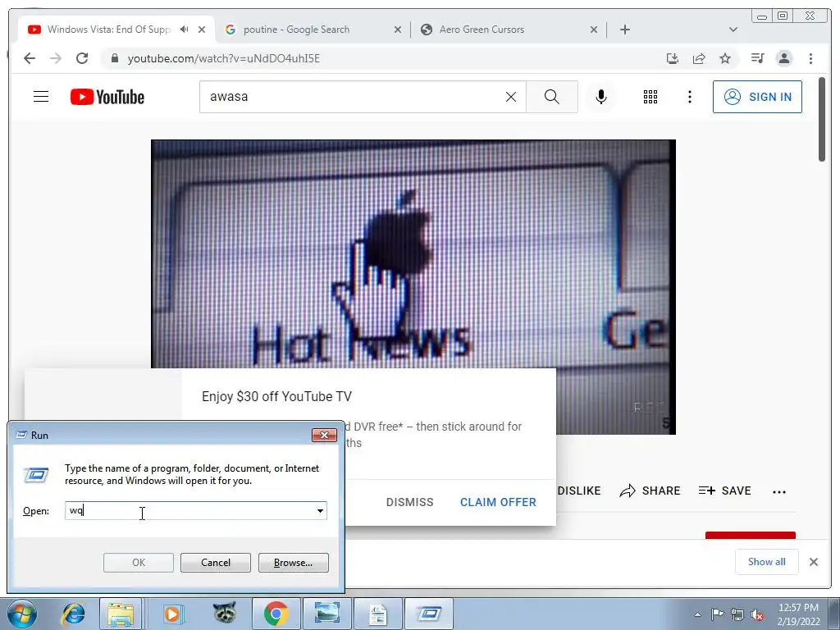The image size is (840, 630).
Task: Switch to Chrome on the taskbar
Action: (x=276, y=614)
